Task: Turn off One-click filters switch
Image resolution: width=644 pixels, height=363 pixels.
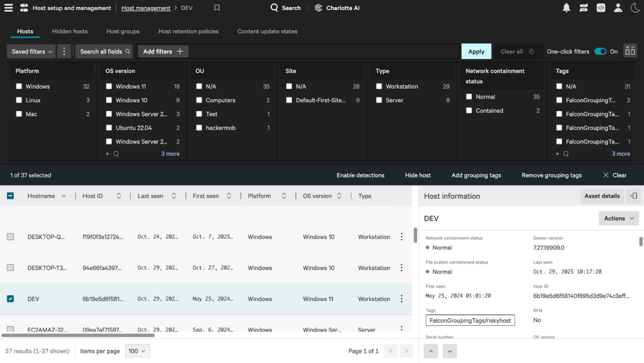Action: pos(600,52)
